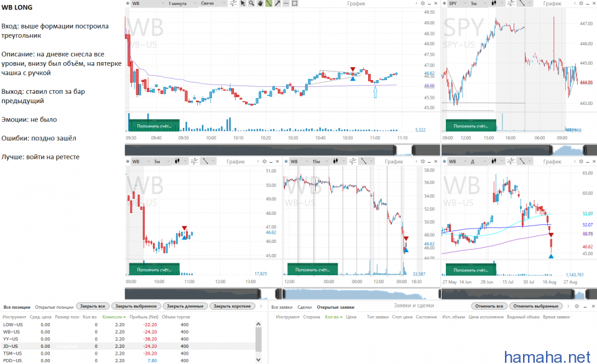Expand line tool dropdown arrow in WB daily chart
597x364 pixels.
[530, 162]
